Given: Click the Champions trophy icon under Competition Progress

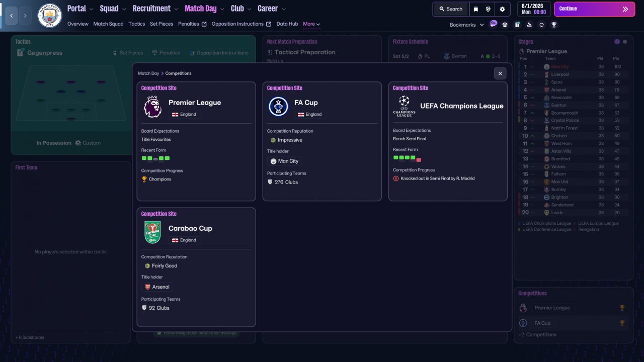Looking at the screenshot, I should pos(144,179).
